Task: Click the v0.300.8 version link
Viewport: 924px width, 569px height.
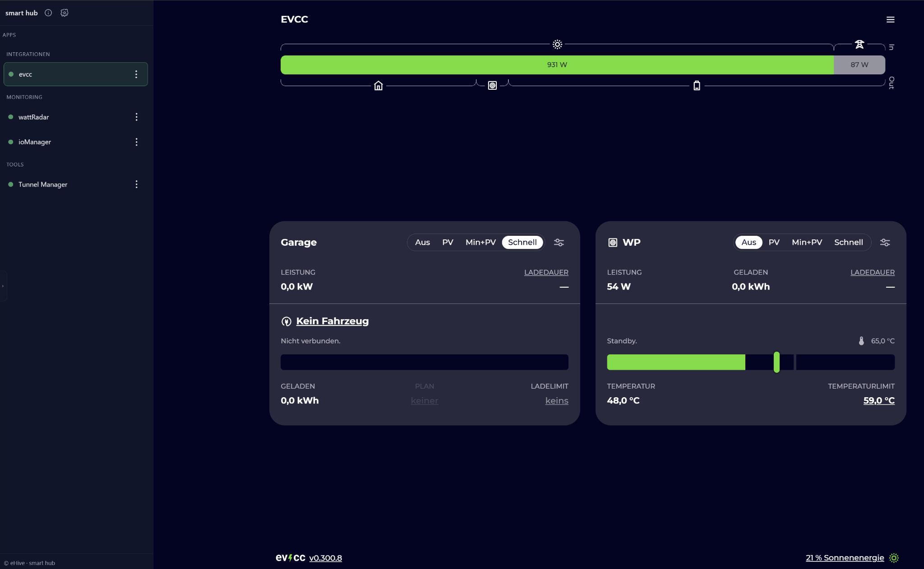Action: [326, 558]
